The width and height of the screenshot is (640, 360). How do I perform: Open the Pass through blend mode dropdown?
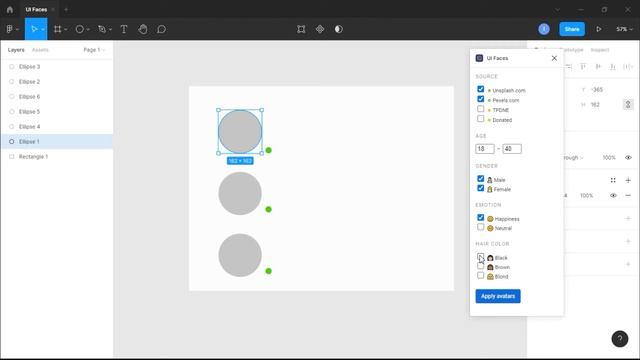(573, 158)
